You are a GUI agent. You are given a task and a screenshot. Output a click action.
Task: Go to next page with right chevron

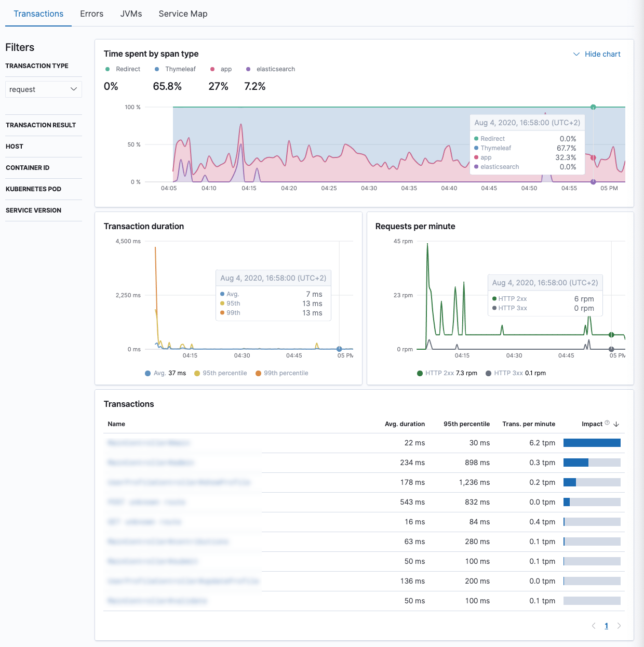(x=619, y=626)
